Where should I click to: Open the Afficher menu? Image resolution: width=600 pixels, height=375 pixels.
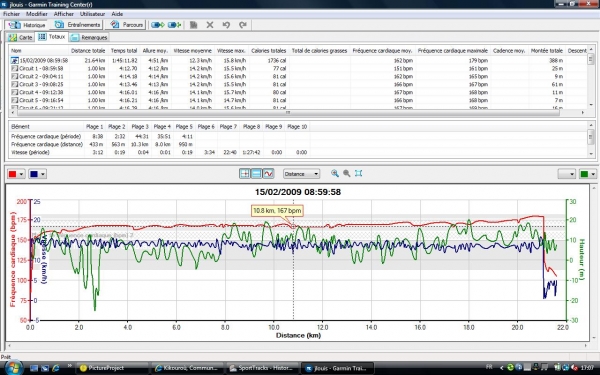(64, 14)
